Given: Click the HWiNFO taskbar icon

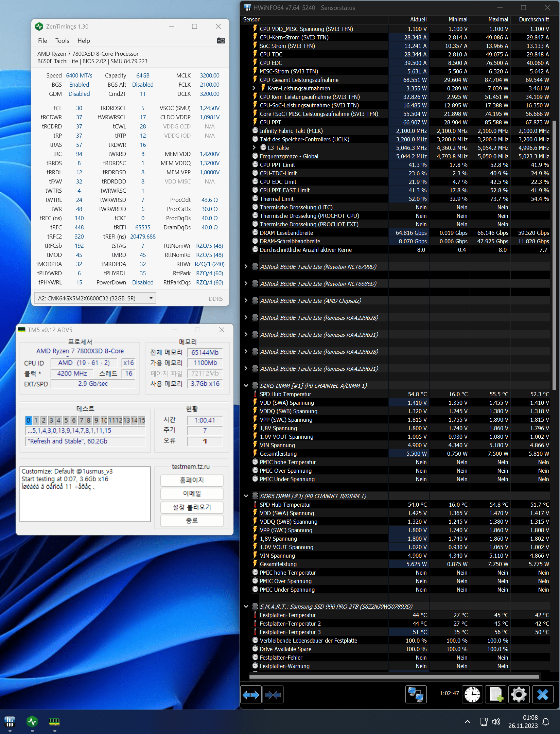Looking at the screenshot, I should [x=10, y=721].
